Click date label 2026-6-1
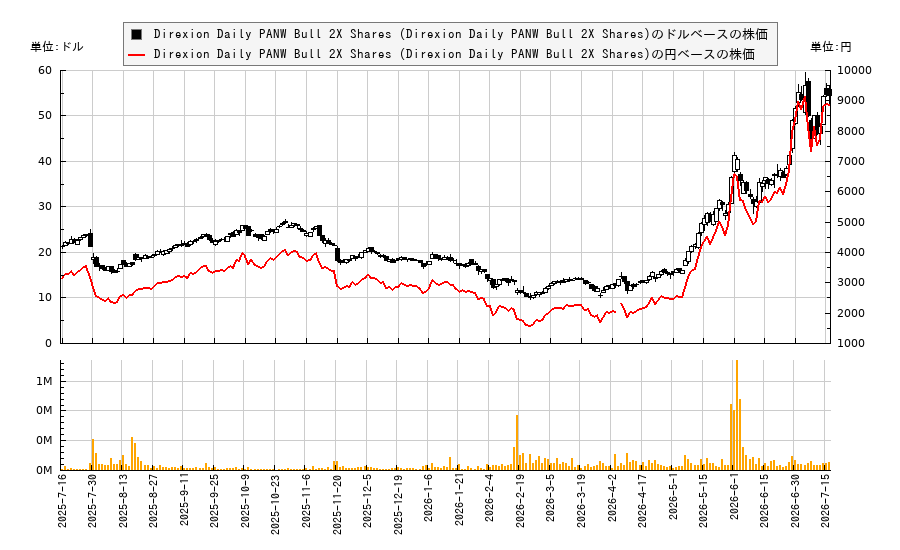The height and width of the screenshot is (550, 900). (734, 497)
